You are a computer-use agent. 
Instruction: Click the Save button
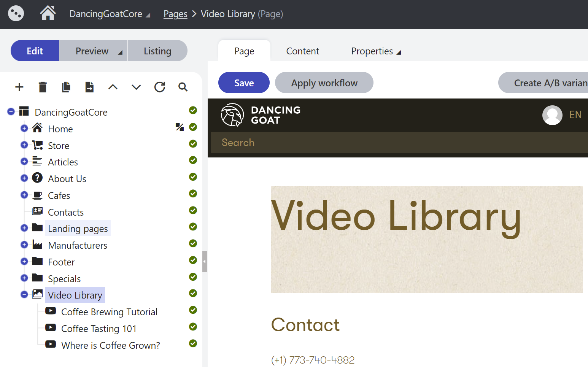click(x=244, y=83)
